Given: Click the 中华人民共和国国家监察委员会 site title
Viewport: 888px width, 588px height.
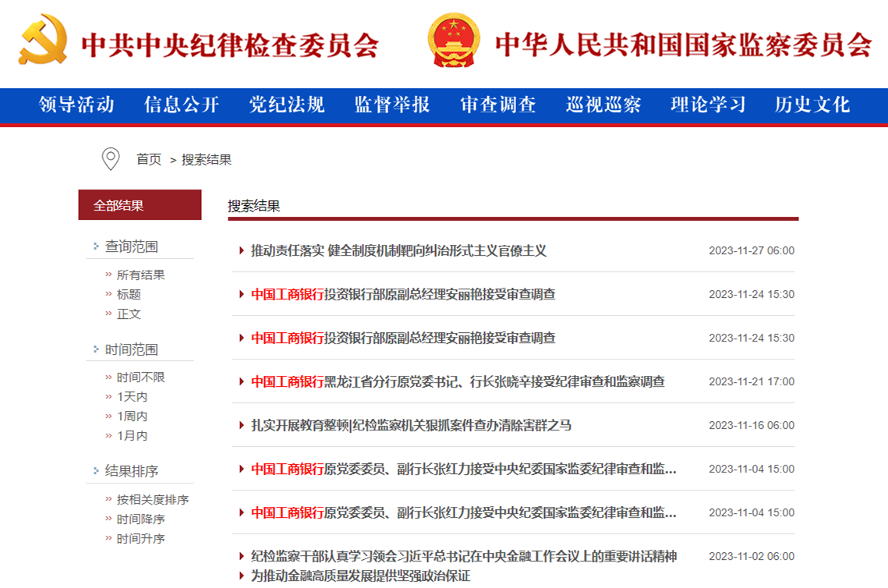Looking at the screenshot, I should [684, 44].
